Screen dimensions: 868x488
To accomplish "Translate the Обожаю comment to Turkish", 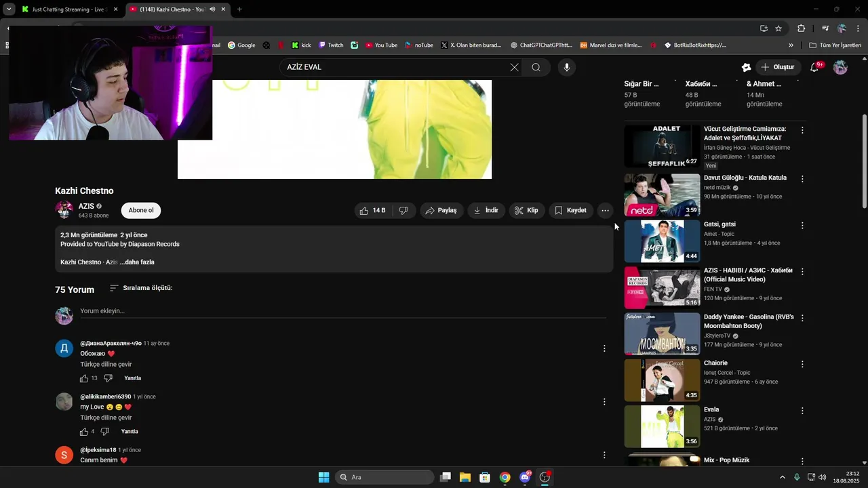I will coord(106,365).
